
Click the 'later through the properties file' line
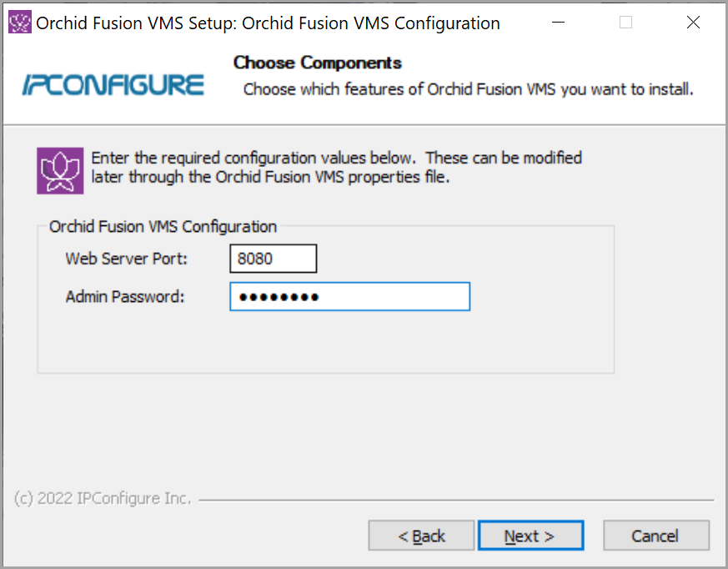click(x=270, y=177)
